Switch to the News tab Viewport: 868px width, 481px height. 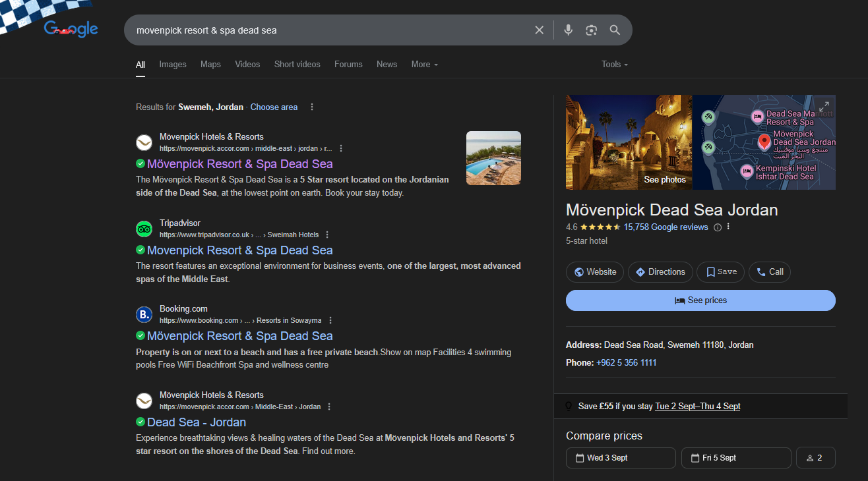point(387,64)
